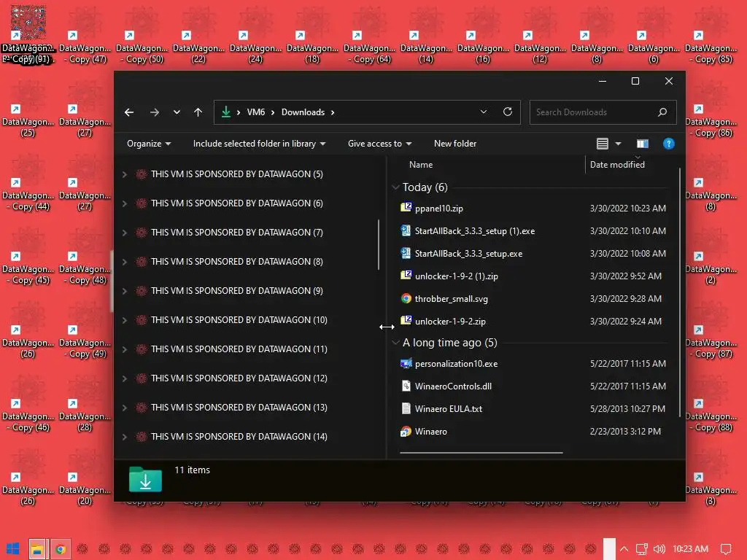The image size is (747, 560).
Task: Open the view options dropdown arrow
Action: 619,144
